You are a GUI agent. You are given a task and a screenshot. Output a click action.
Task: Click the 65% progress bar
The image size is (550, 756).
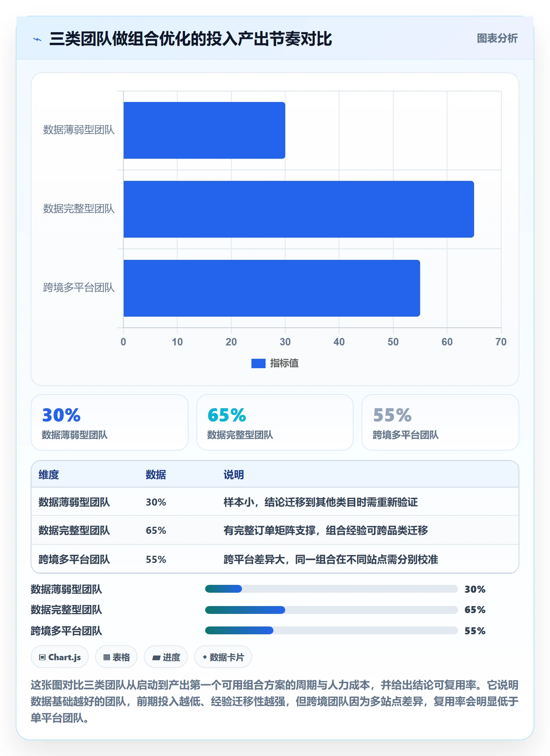332,610
